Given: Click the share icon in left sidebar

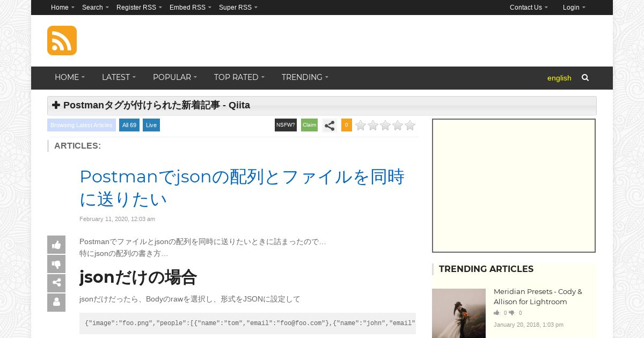Looking at the screenshot, I should click(x=56, y=283).
